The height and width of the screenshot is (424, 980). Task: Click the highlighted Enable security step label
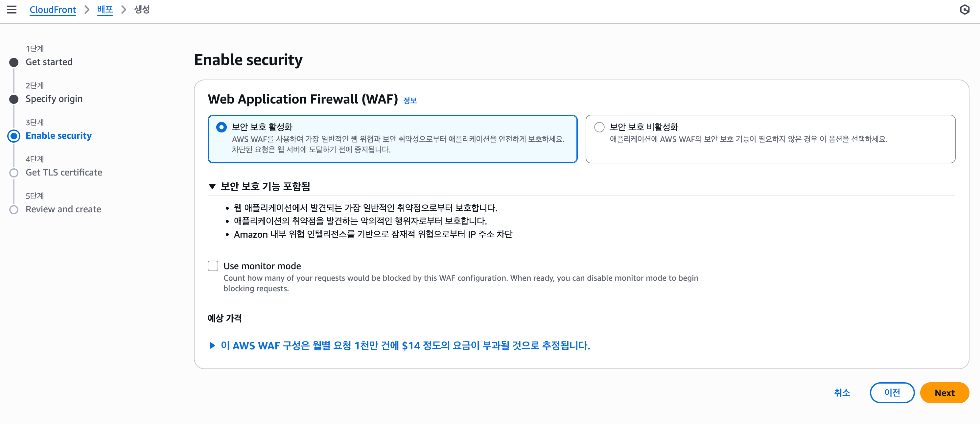point(58,135)
